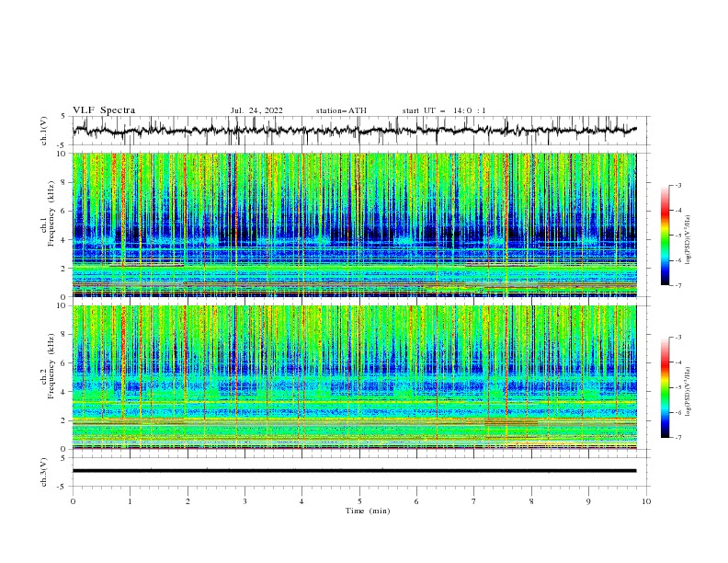The height and width of the screenshot is (563, 728).
Task: Click the "VLF Spectra" plot title
Action: (104, 110)
